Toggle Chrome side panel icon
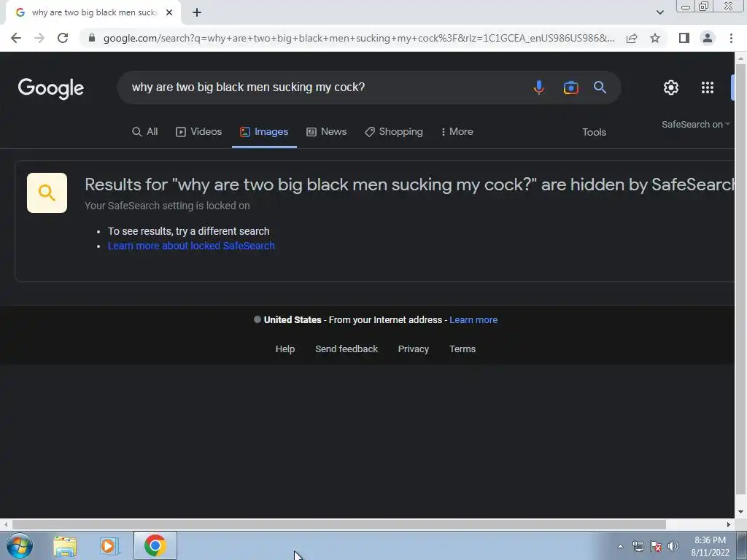747x560 pixels. (684, 38)
